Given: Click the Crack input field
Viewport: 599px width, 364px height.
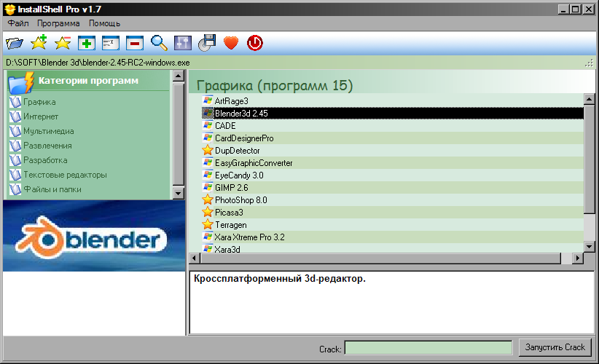Looking at the screenshot, I should 428,348.
